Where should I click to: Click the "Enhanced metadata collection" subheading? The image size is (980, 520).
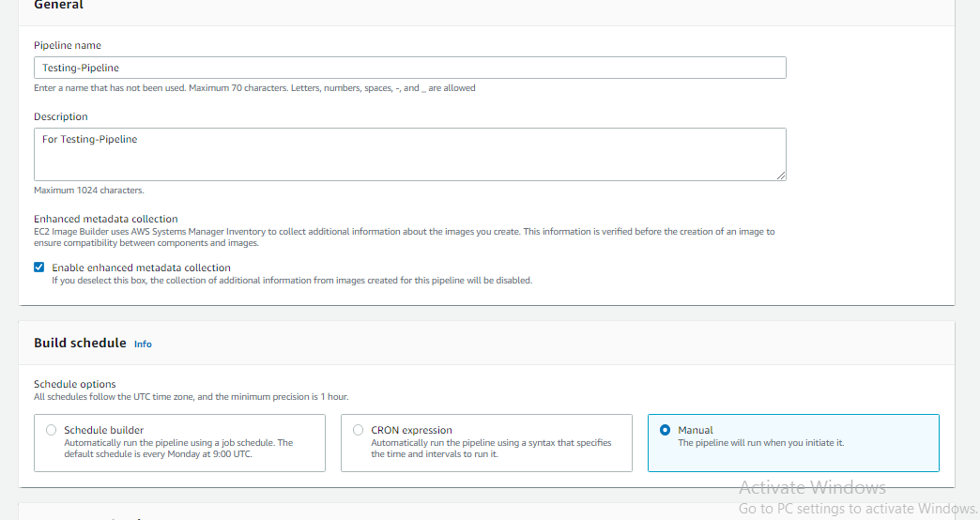pyautogui.click(x=106, y=219)
